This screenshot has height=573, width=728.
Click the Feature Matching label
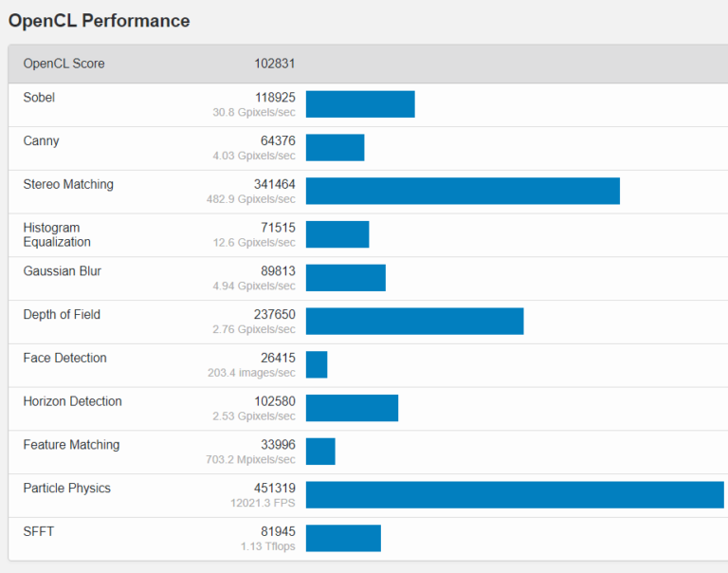click(x=71, y=445)
